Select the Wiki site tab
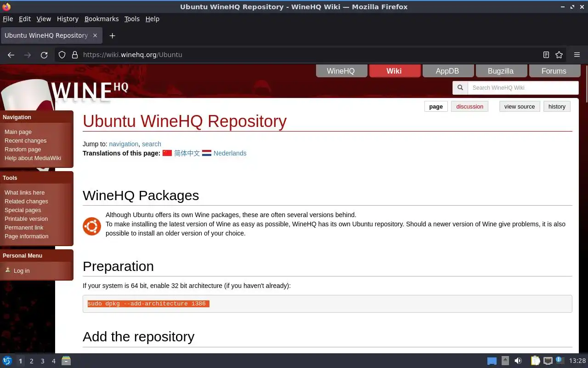Viewport: 588px width, 368px height. click(x=394, y=71)
